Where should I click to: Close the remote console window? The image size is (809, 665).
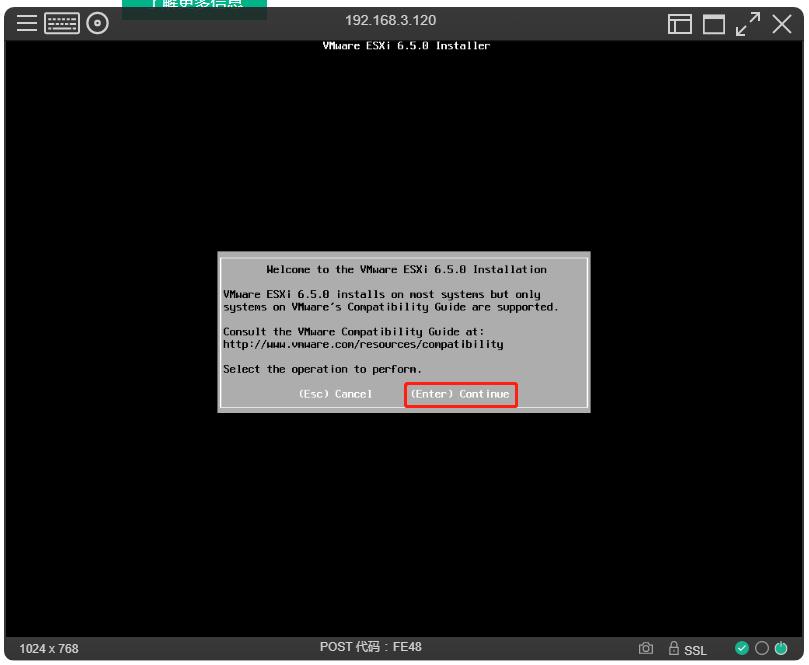click(782, 24)
